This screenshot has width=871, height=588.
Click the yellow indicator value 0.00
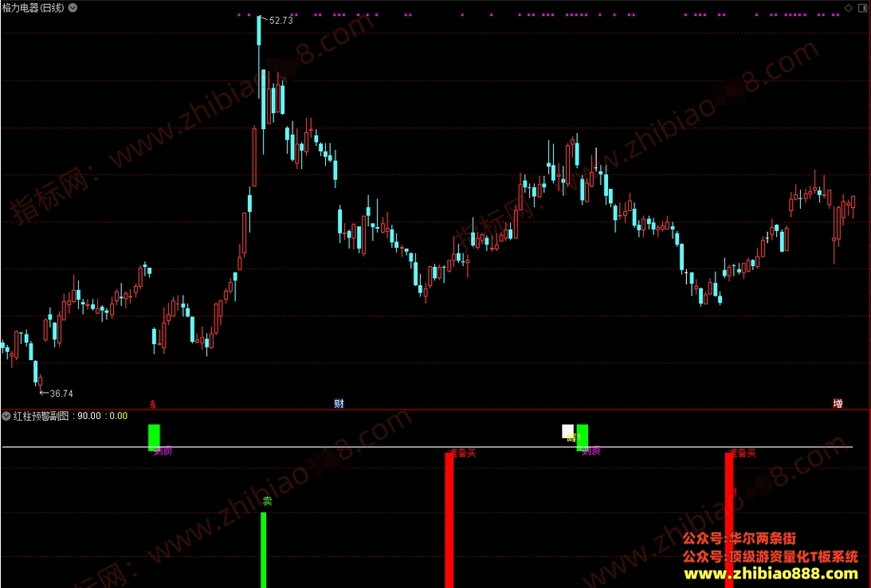(118, 416)
